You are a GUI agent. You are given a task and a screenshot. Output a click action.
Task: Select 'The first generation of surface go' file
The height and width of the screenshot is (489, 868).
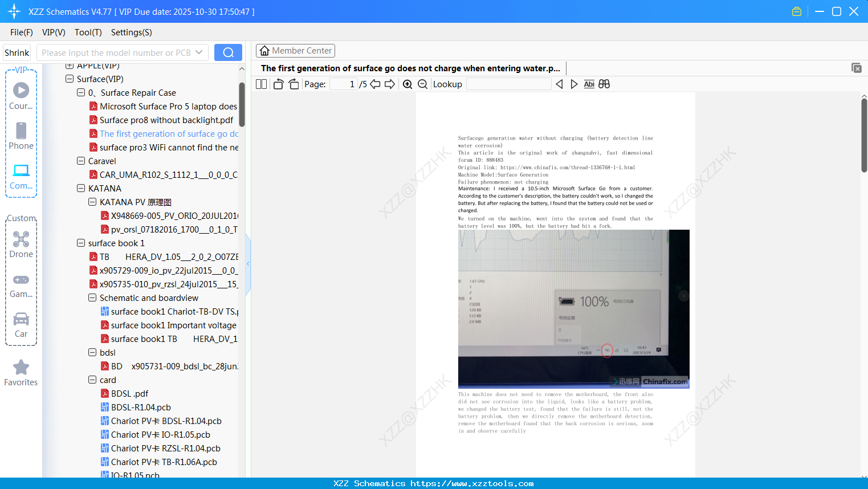point(164,133)
